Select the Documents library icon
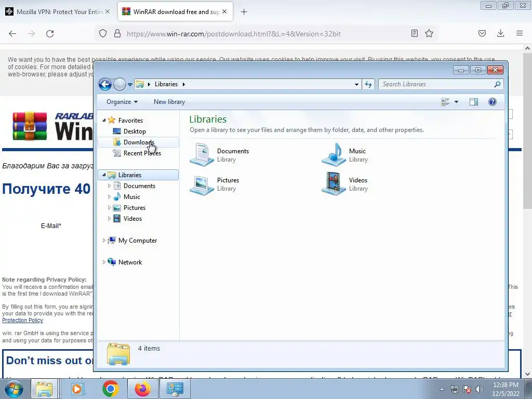The height and width of the screenshot is (399, 532). coord(202,155)
